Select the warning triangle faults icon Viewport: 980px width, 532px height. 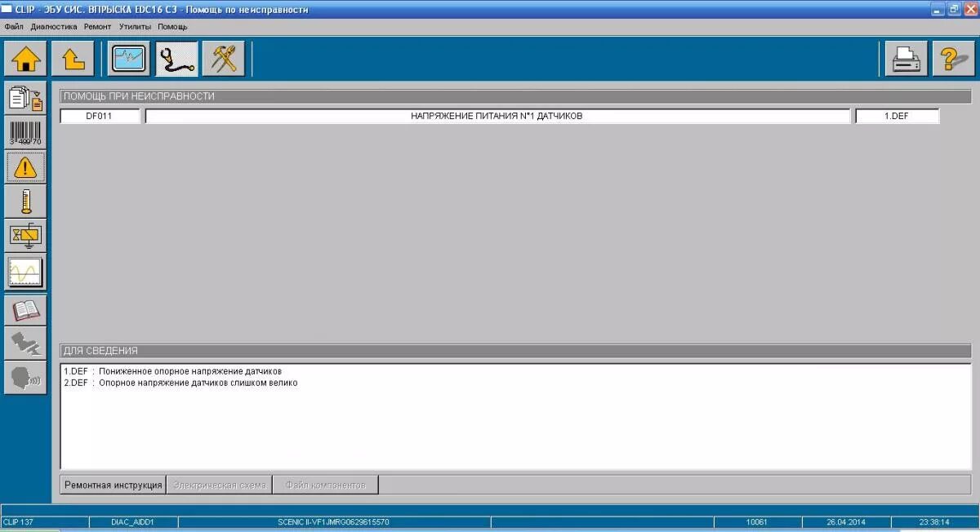tap(25, 166)
